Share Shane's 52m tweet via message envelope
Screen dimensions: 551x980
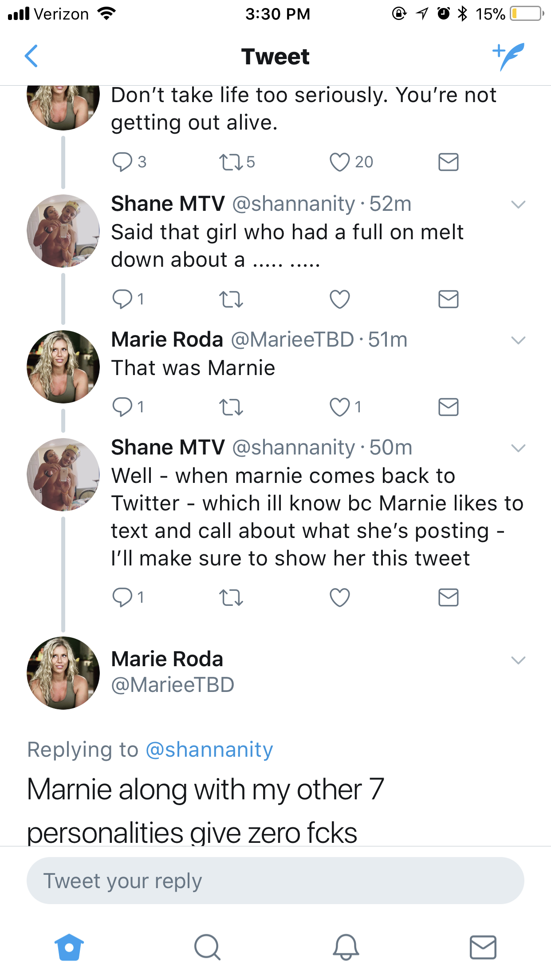[x=448, y=299]
